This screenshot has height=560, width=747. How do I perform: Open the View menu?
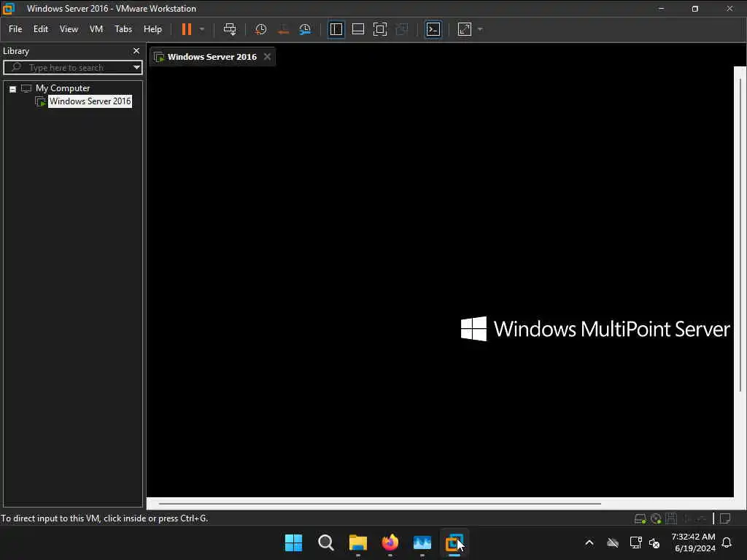pos(69,29)
